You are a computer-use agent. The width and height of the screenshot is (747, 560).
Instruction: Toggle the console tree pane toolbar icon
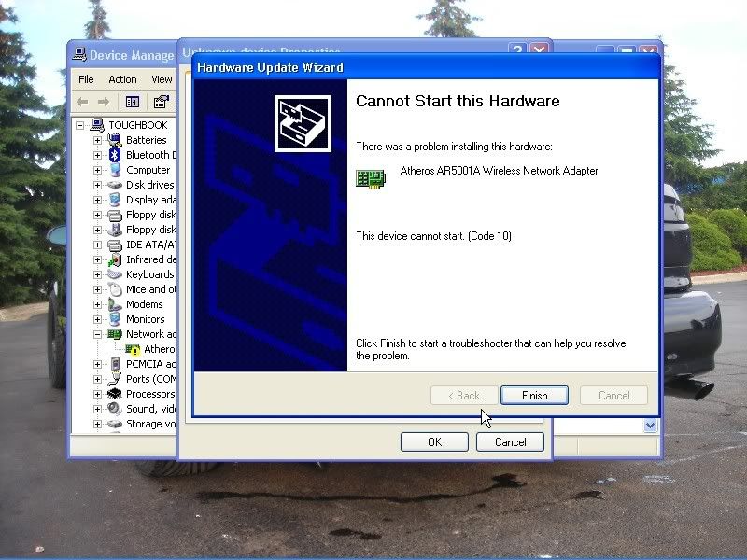pyautogui.click(x=133, y=102)
